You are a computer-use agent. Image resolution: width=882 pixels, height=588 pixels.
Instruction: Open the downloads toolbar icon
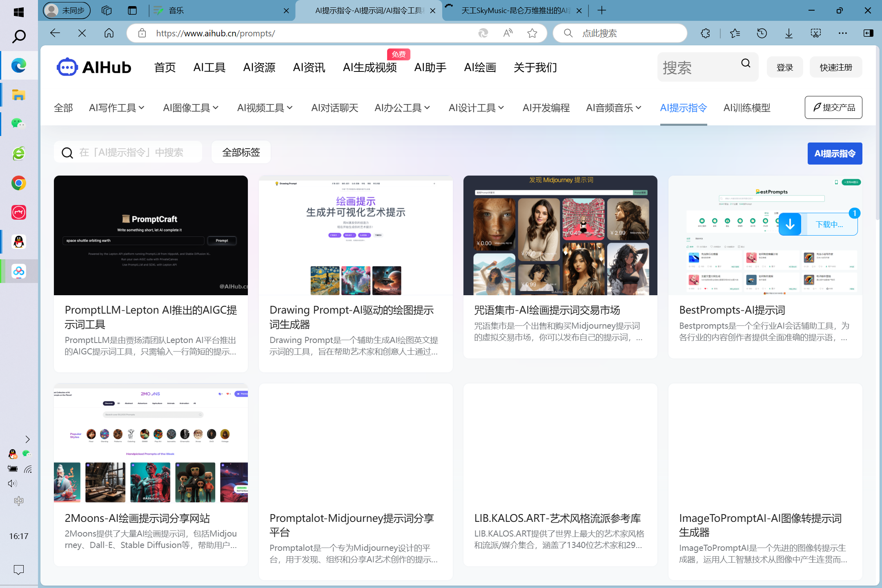[789, 33]
